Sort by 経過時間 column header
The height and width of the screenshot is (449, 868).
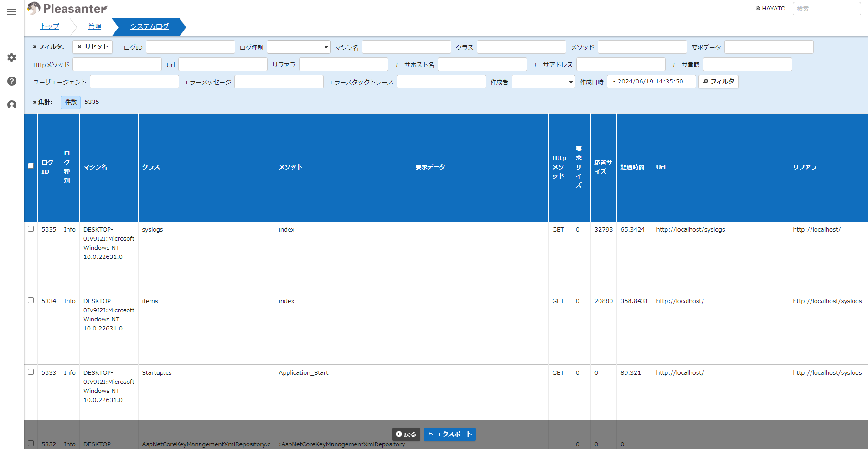(632, 167)
